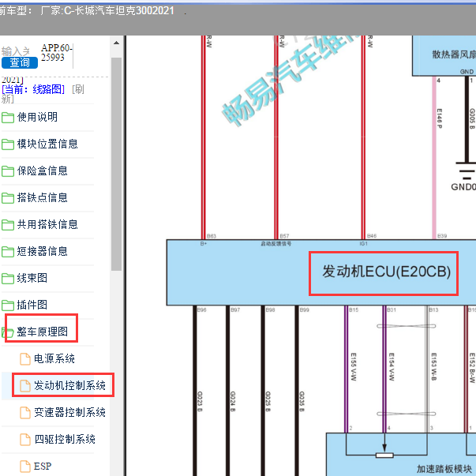Viewport: 476px width, 476px height.
Task: Open the 共用搭铁信息 folder icon
Action: coord(8,225)
